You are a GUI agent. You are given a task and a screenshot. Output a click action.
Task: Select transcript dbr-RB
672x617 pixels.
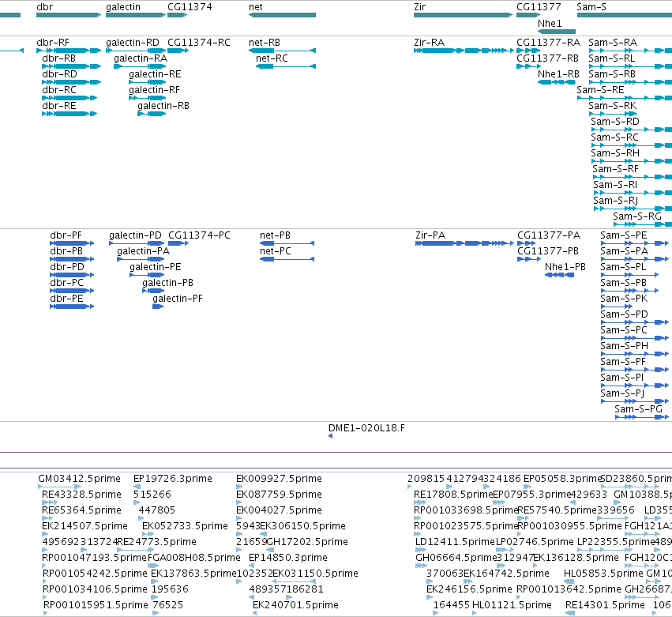pyautogui.click(x=72, y=66)
